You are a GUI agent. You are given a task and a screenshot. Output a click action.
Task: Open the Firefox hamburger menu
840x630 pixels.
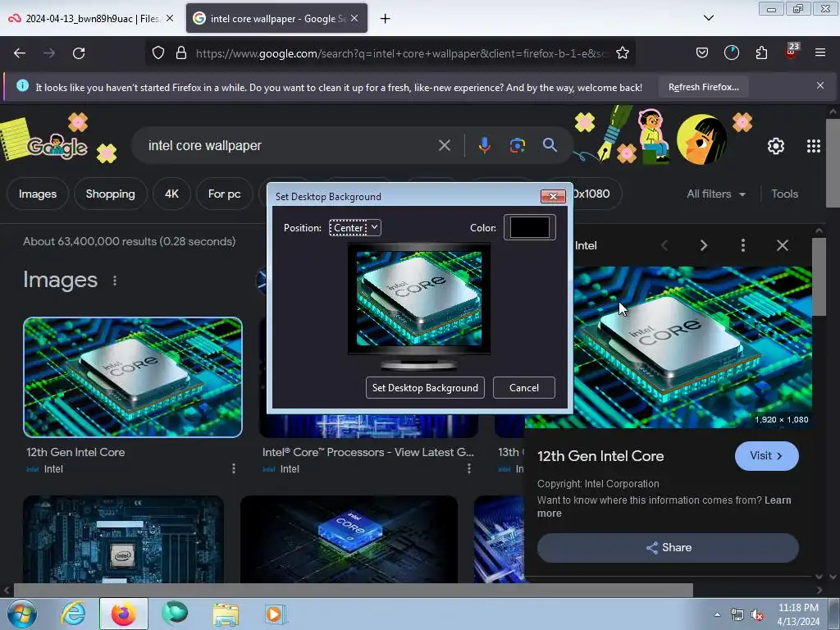click(820, 52)
